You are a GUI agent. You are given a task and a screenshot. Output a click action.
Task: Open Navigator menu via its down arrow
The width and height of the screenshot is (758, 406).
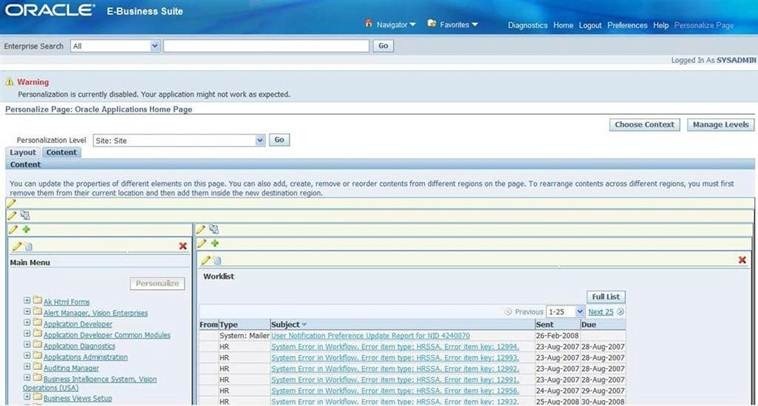412,25
